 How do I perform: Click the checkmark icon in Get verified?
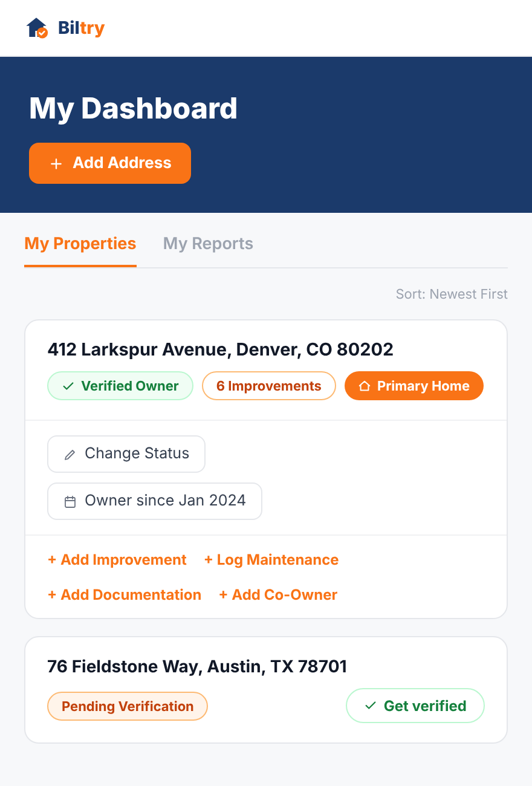pos(371,706)
